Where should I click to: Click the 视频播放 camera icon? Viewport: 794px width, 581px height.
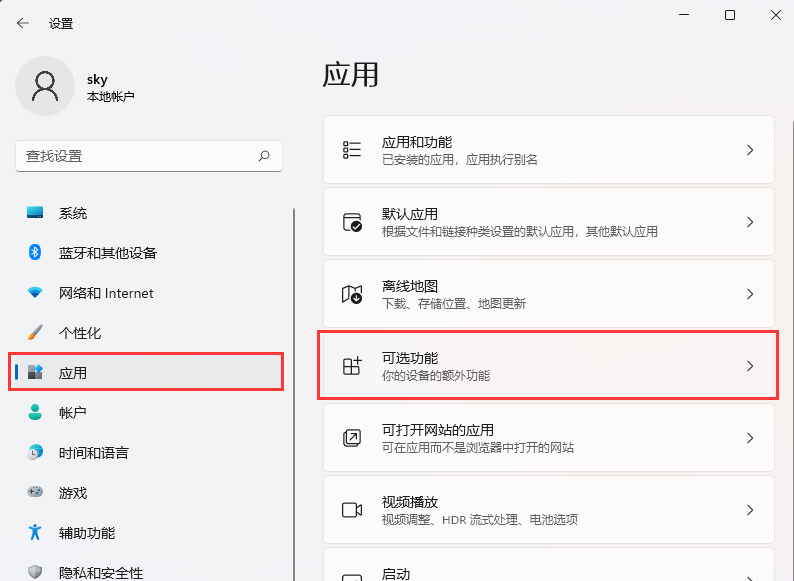pos(352,510)
